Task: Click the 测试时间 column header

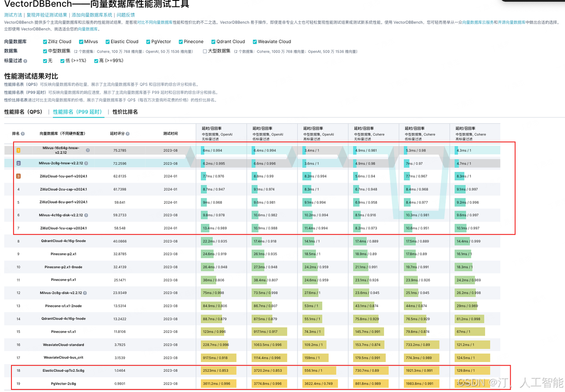Action: pos(170,134)
